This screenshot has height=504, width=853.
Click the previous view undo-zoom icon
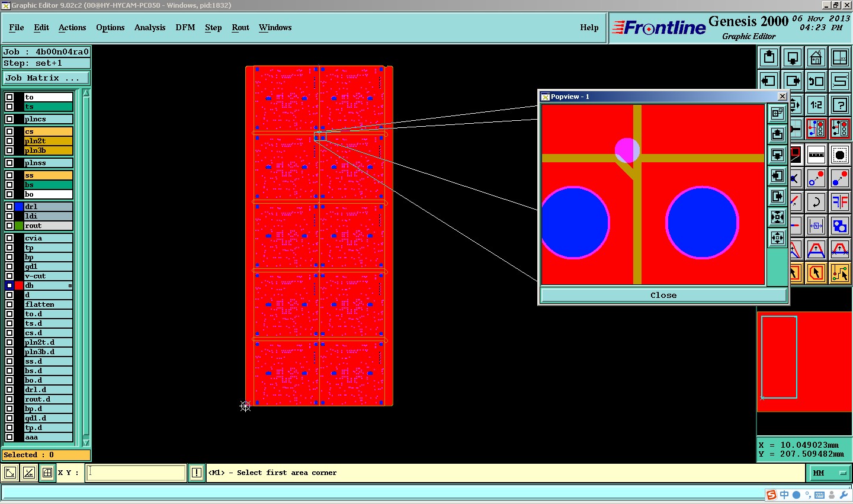click(816, 81)
